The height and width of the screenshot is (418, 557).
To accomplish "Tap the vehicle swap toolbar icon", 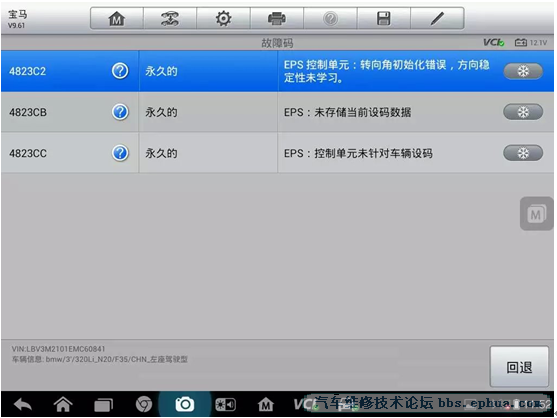I will coord(170,18).
